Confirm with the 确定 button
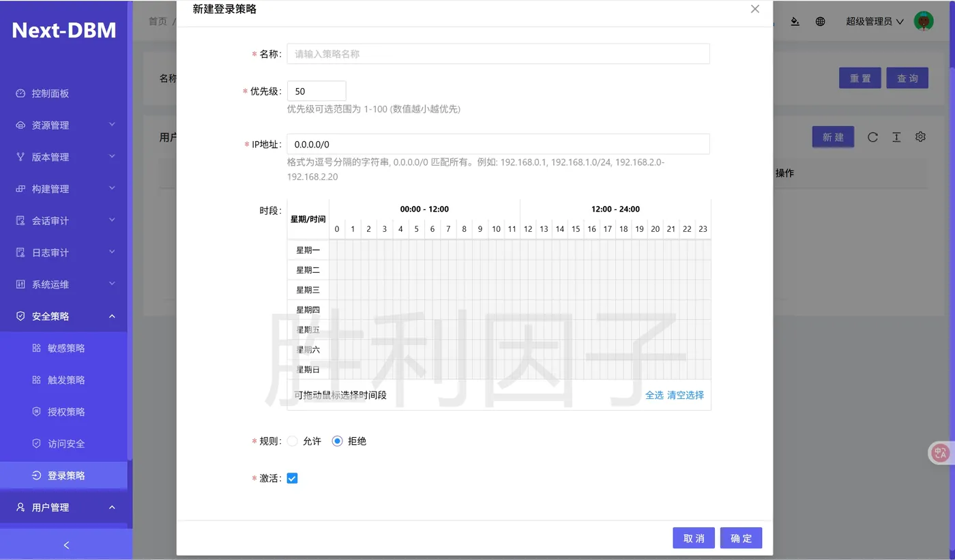955x560 pixels. pos(741,538)
